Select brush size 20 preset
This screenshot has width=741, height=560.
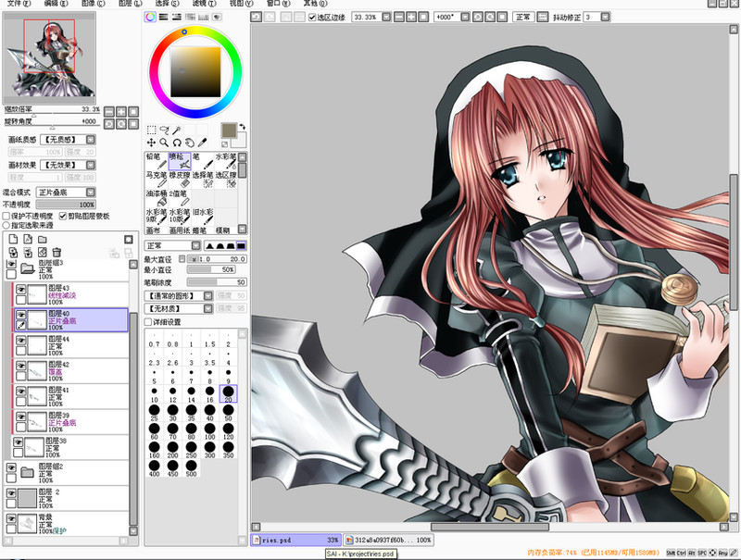pos(228,393)
